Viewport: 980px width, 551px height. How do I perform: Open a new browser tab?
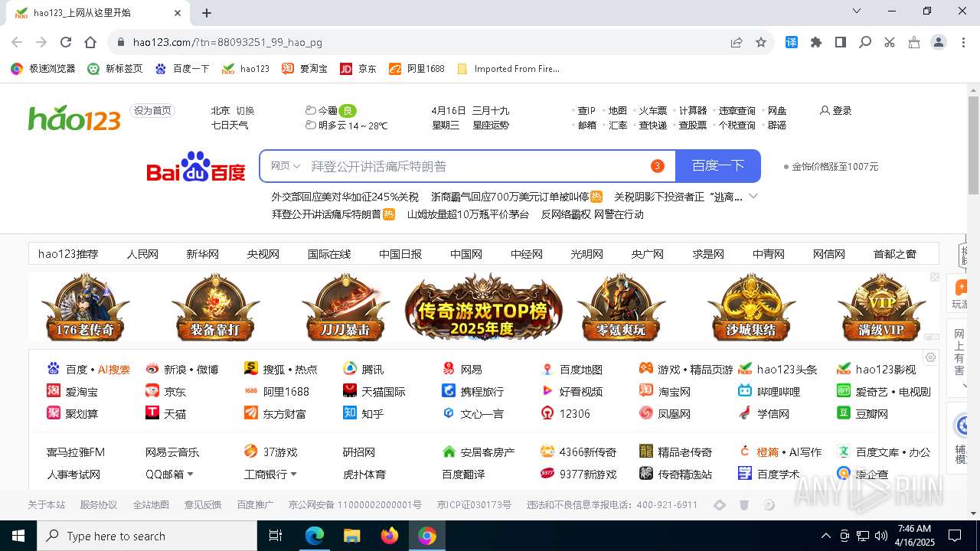[207, 12]
